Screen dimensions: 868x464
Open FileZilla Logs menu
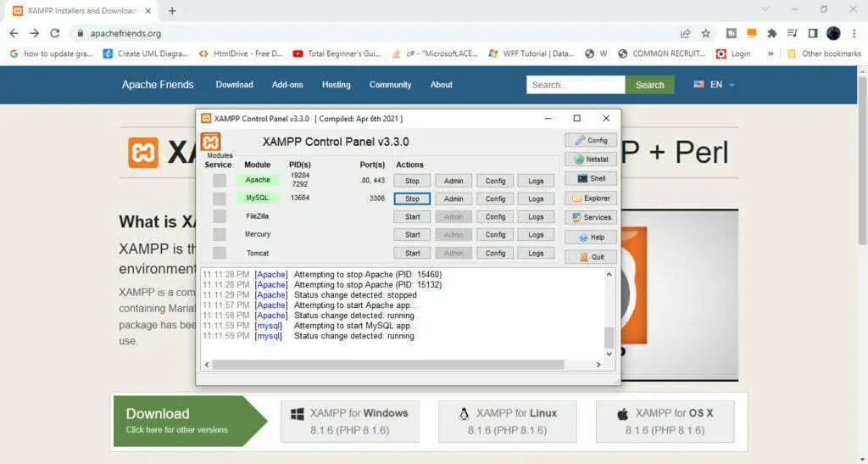coord(536,217)
